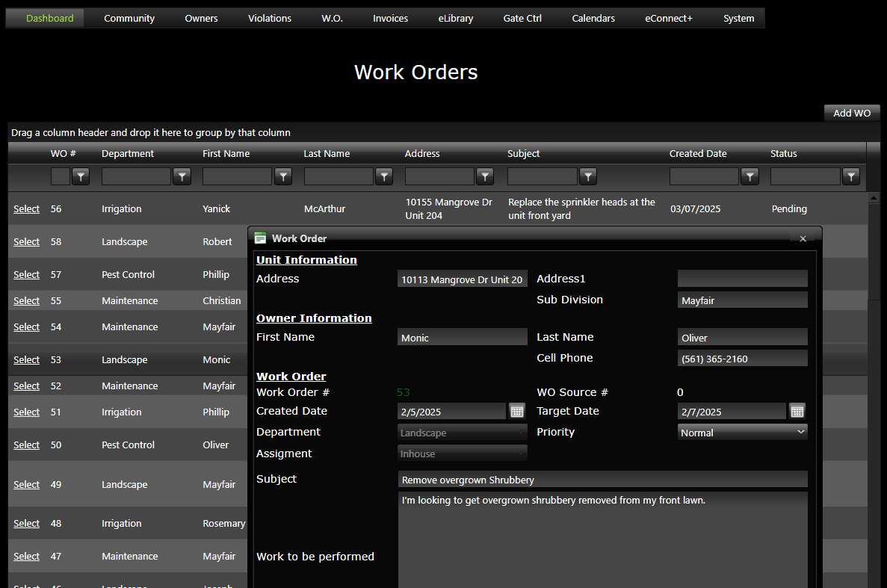The height and width of the screenshot is (588, 887).
Task: Click the Last Name filter funnel icon
Action: coord(383,176)
